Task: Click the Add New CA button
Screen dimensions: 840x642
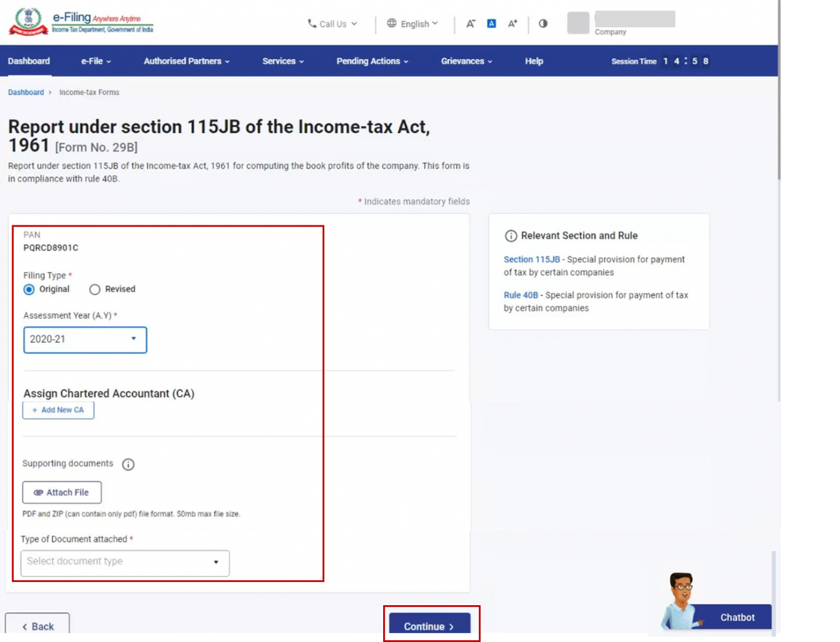Action: tap(58, 409)
